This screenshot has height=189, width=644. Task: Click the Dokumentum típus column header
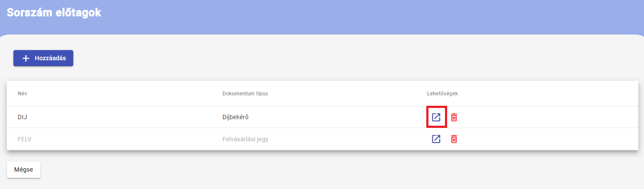coord(245,94)
